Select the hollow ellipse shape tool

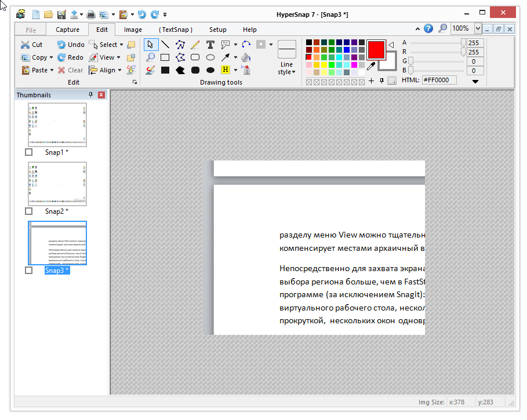pyautogui.click(x=210, y=57)
